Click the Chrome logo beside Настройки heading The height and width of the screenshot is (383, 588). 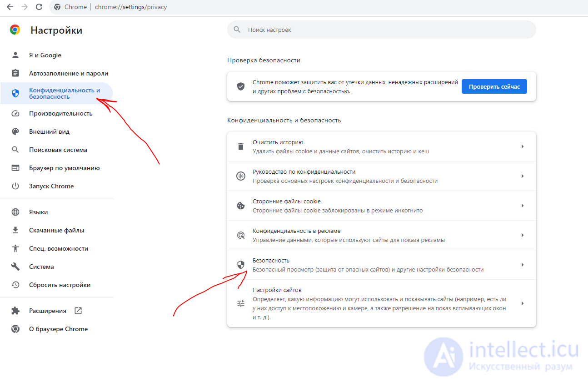15,30
